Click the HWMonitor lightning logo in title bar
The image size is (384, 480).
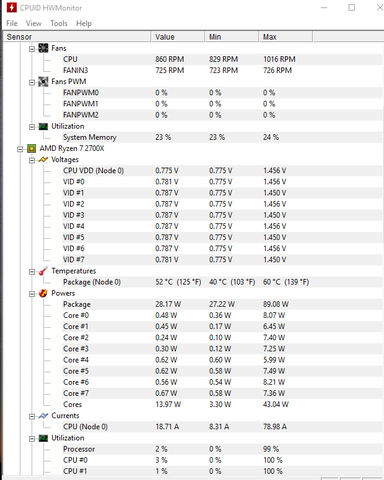[x=11, y=7]
